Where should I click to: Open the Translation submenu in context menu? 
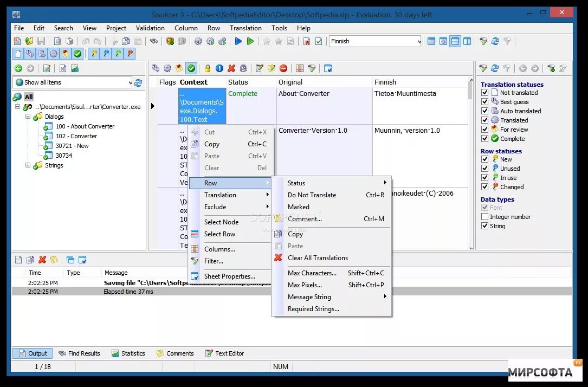pos(230,195)
